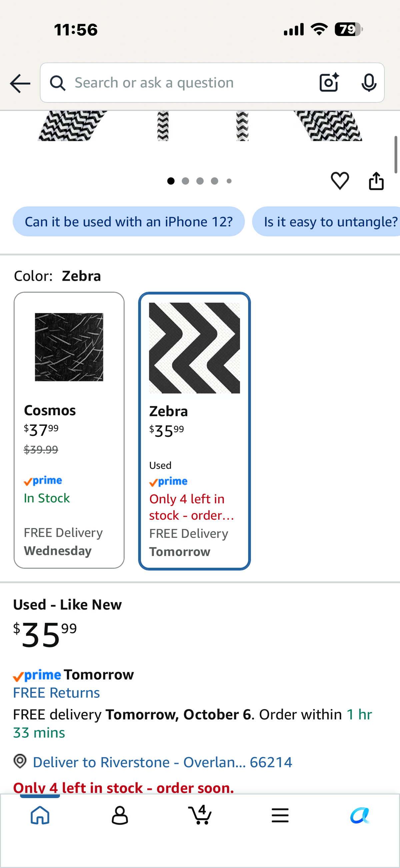Open the Home tab icon
The image size is (400, 868).
(40, 815)
